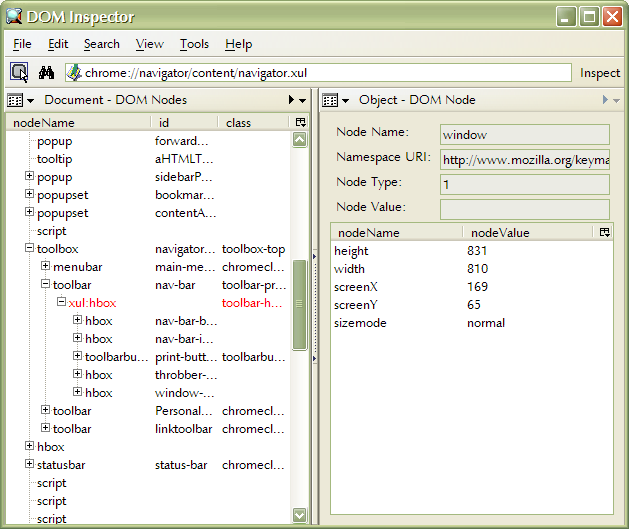
Task: Open the Document panel arrow menu
Action: (x=297, y=100)
